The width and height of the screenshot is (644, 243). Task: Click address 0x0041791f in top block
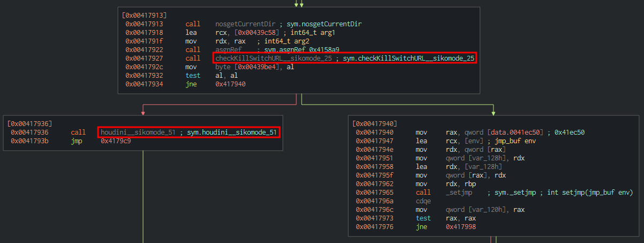coord(146,41)
